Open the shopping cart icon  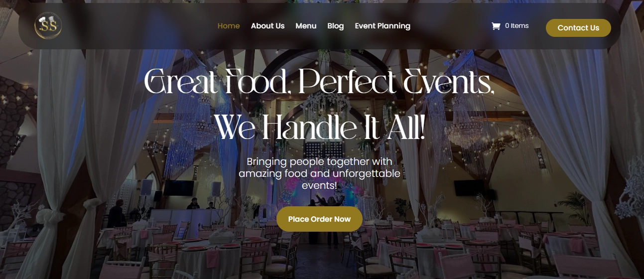click(x=496, y=26)
